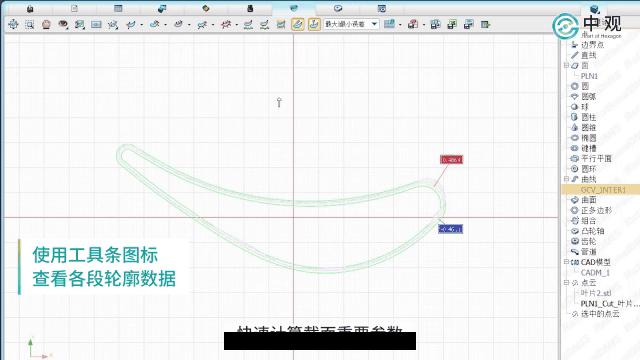Switch to the table grid tab
The width and height of the screenshot is (640, 360).
coord(118,8)
